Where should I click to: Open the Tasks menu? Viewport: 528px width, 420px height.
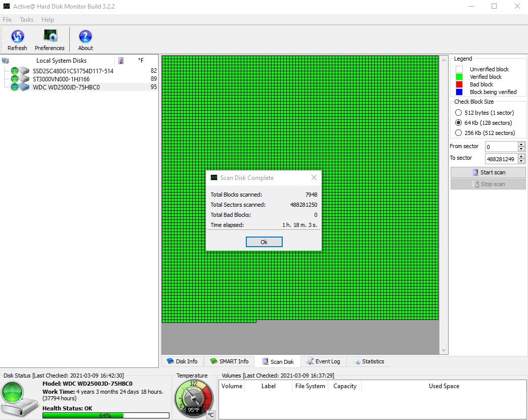[26, 20]
